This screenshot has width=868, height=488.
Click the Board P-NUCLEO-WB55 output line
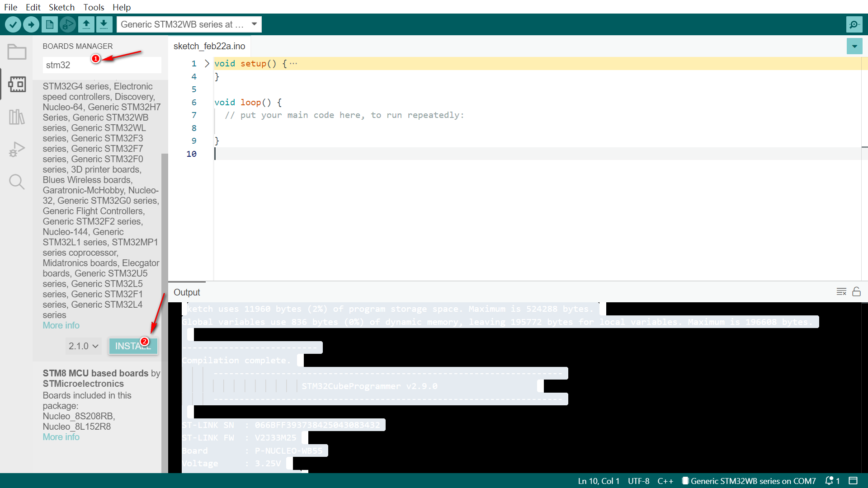pos(252,450)
